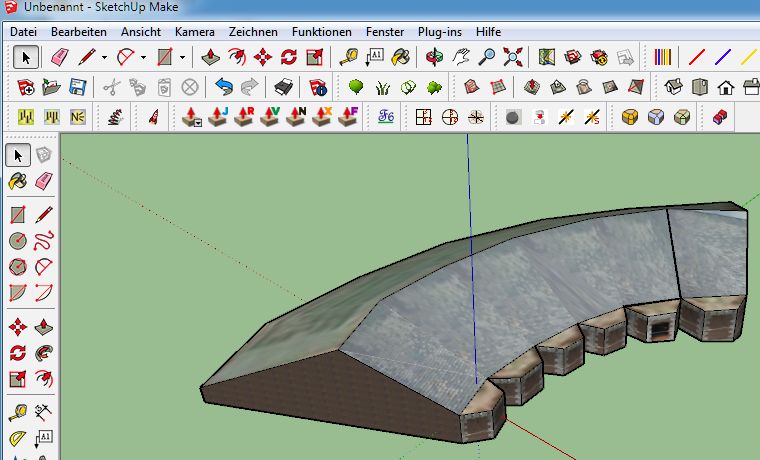Activate the Push/Pull tool in top toolbar
The image size is (760, 460).
211,57
